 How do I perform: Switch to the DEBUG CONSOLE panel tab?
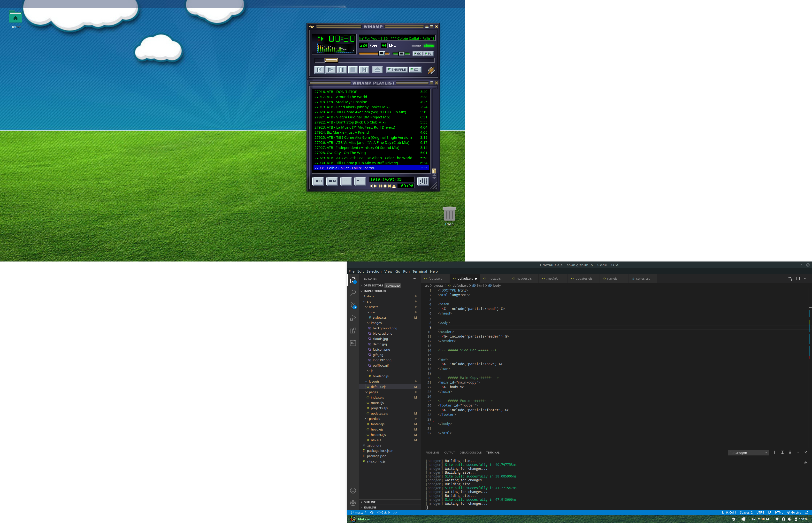point(470,452)
